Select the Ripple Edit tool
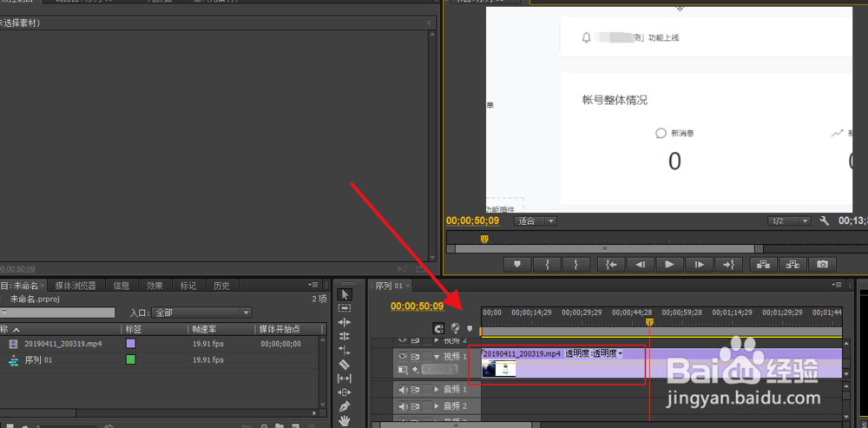The image size is (868, 428). click(x=345, y=322)
